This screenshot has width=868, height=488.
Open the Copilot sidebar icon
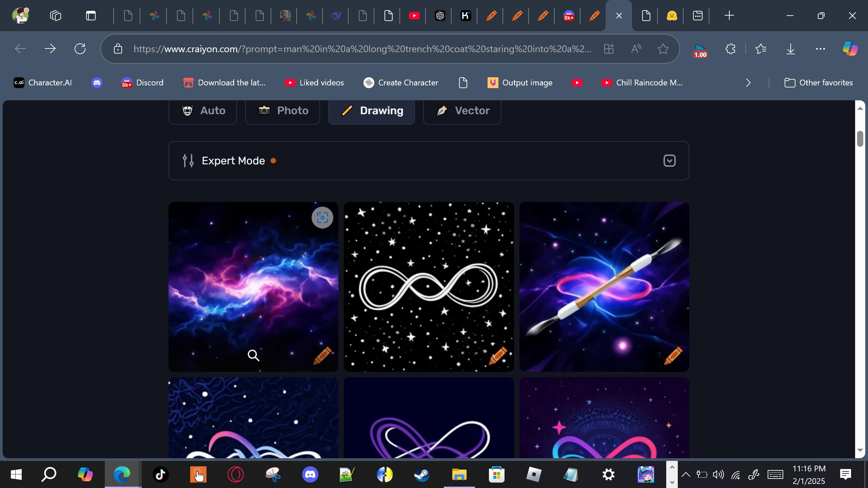pyautogui.click(x=850, y=49)
